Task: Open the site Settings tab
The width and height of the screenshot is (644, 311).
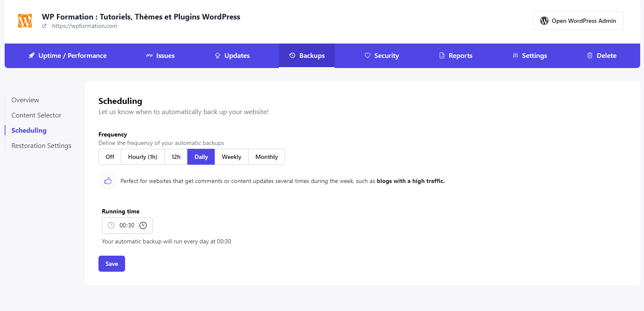Action: 529,56
